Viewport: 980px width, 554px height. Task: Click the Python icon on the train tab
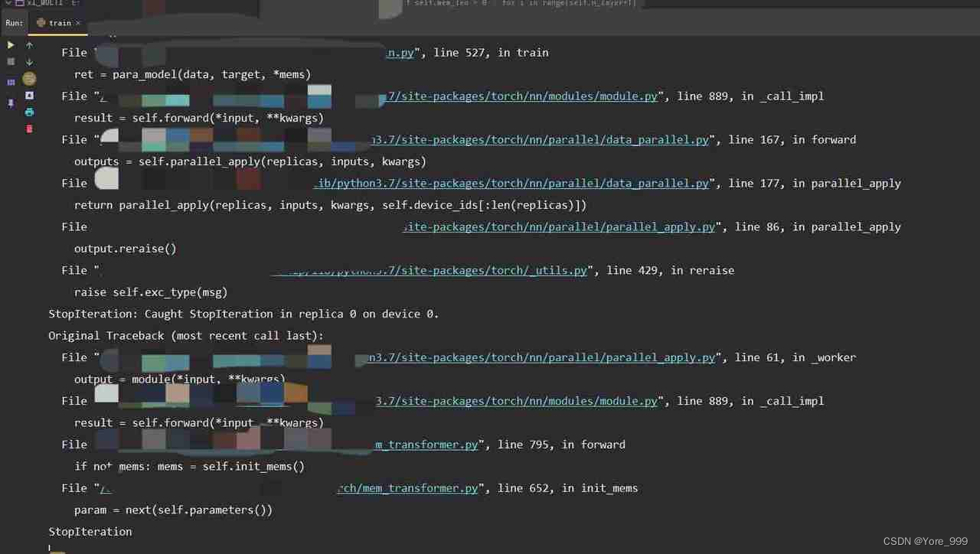click(x=41, y=23)
